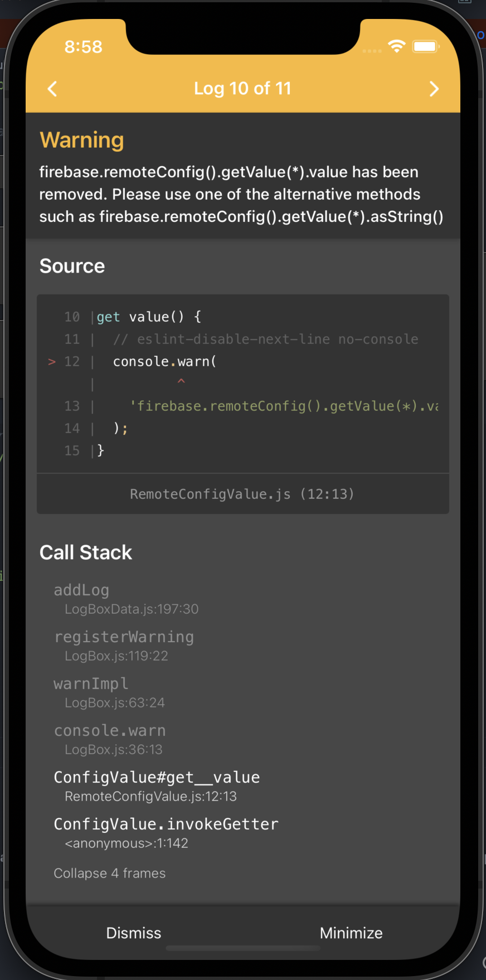Minimize the LogBox overlay
Image resolution: width=486 pixels, height=980 pixels.
351,933
